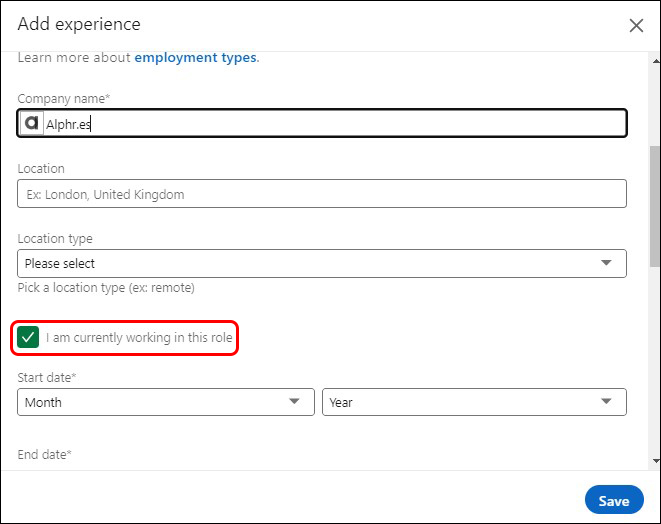
Task: Focus the Company name field
Action: tap(322, 124)
